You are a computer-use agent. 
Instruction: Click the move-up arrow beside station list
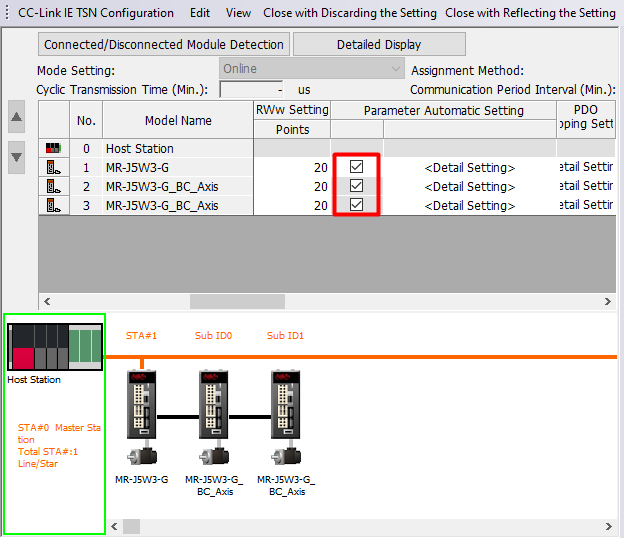pos(17,118)
